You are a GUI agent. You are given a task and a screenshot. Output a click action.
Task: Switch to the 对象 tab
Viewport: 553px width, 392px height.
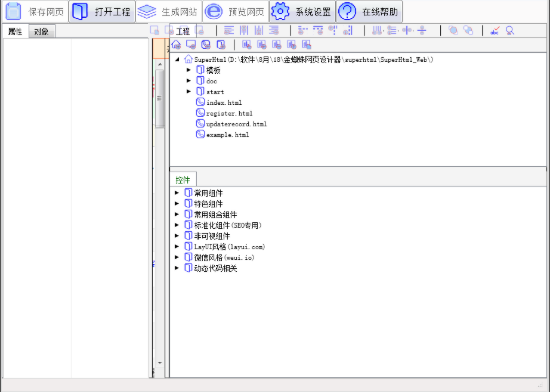click(x=41, y=32)
